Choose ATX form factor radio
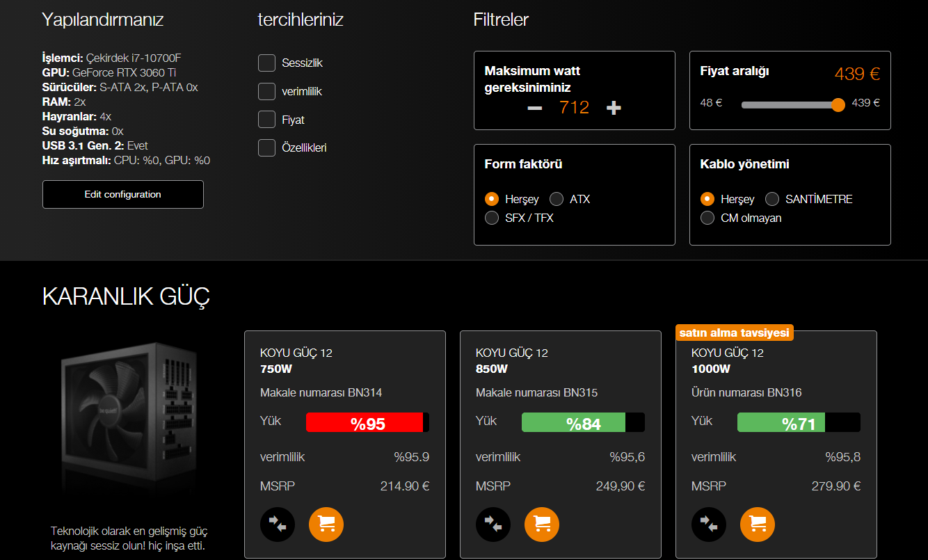Viewport: 928px width, 560px height. (557, 199)
